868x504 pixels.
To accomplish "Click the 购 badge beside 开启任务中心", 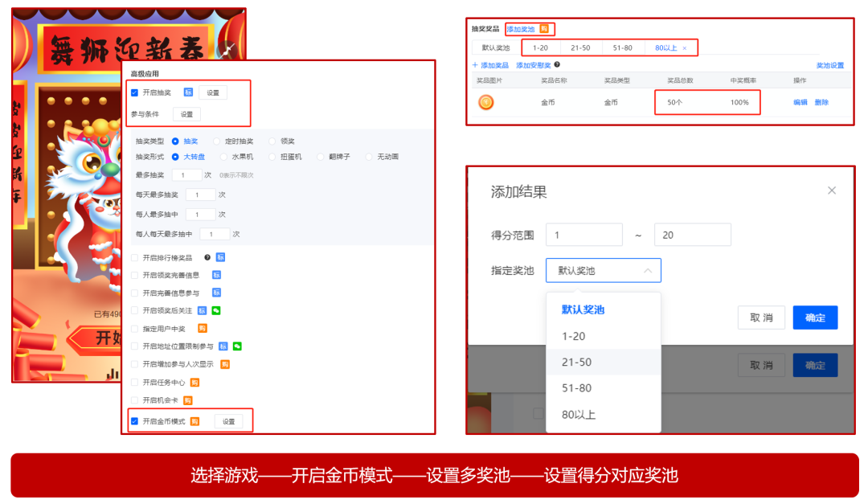I will point(194,383).
